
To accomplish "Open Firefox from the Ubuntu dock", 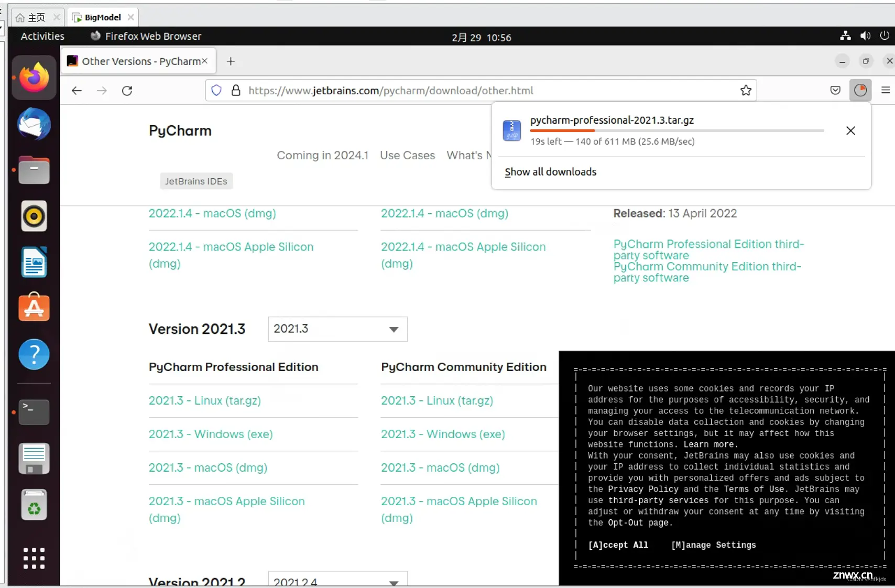I will pos(34,78).
